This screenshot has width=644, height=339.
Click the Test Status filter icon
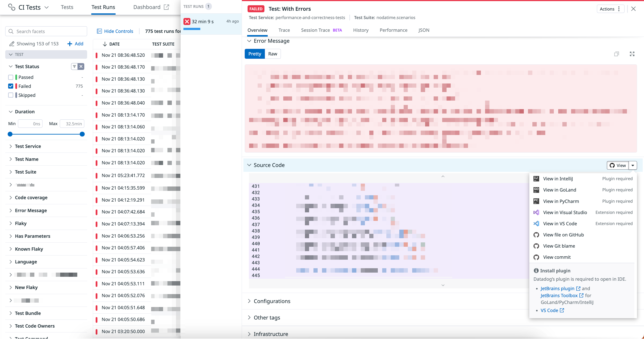[x=74, y=66]
